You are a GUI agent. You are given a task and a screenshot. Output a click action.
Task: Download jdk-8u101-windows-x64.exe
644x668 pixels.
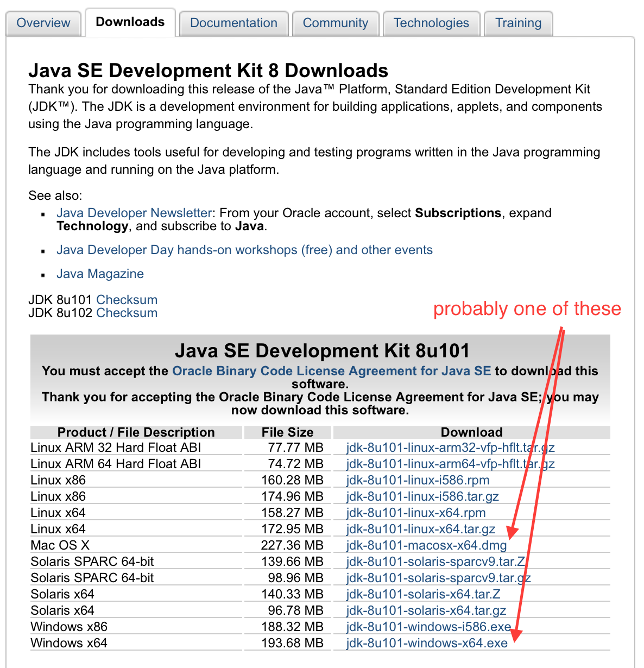coord(427,643)
